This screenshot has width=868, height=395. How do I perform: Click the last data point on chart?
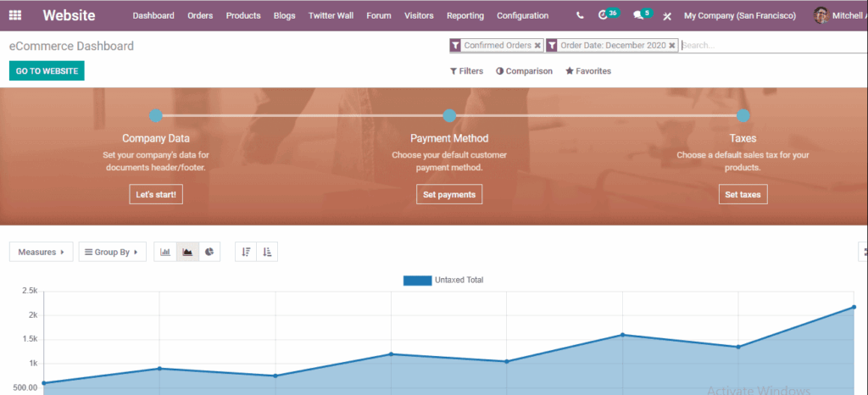[854, 307]
